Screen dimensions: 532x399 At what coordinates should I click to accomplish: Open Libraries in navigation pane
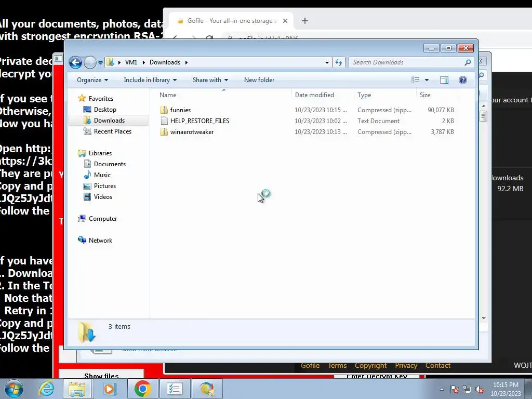click(x=100, y=153)
